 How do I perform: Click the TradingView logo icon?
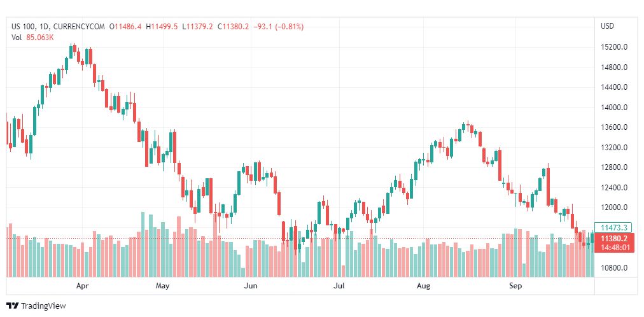coord(12,306)
